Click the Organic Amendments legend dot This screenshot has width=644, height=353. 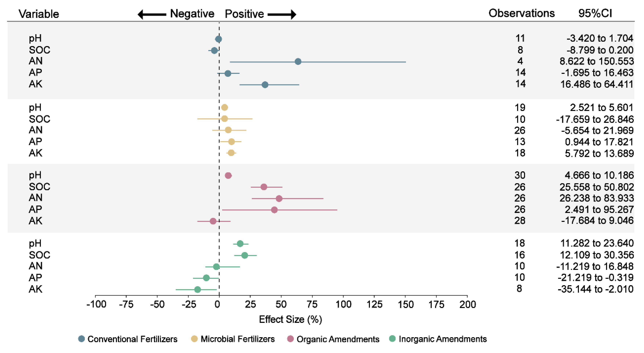(290, 339)
